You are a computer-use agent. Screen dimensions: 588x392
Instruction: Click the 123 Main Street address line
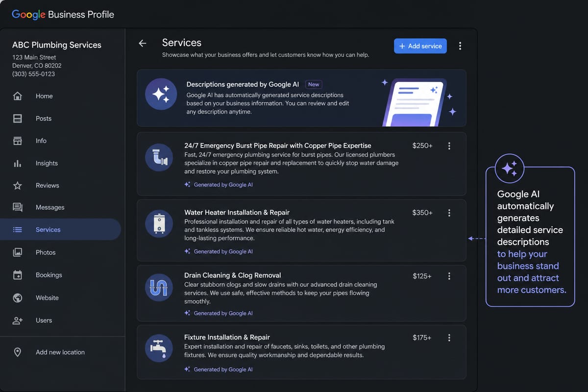pyautogui.click(x=34, y=57)
